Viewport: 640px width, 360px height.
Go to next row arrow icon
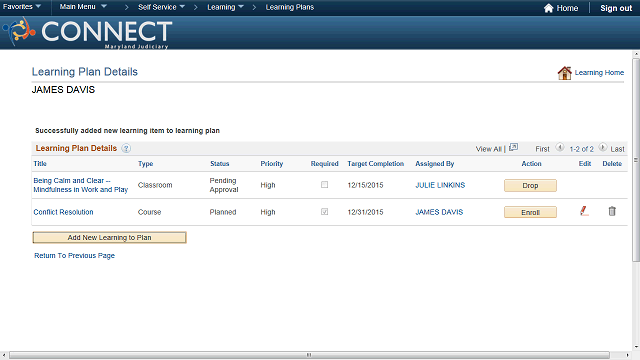click(603, 147)
